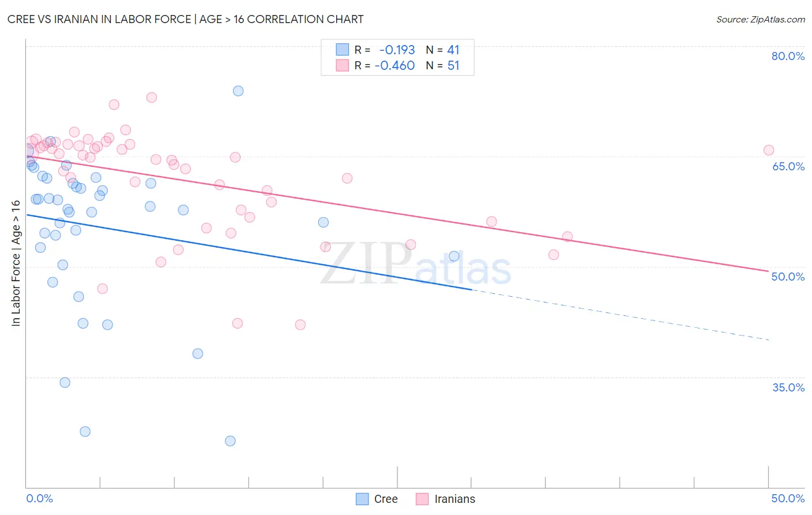Click the chart title text

185,19
